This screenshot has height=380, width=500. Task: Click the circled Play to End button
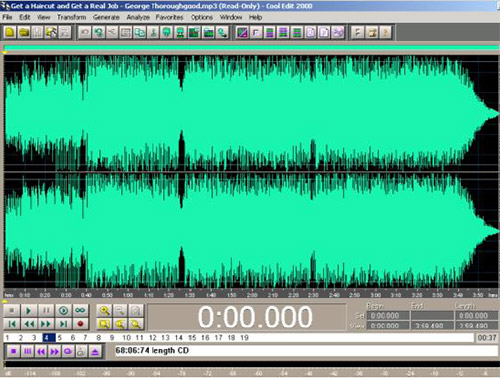coord(63,311)
